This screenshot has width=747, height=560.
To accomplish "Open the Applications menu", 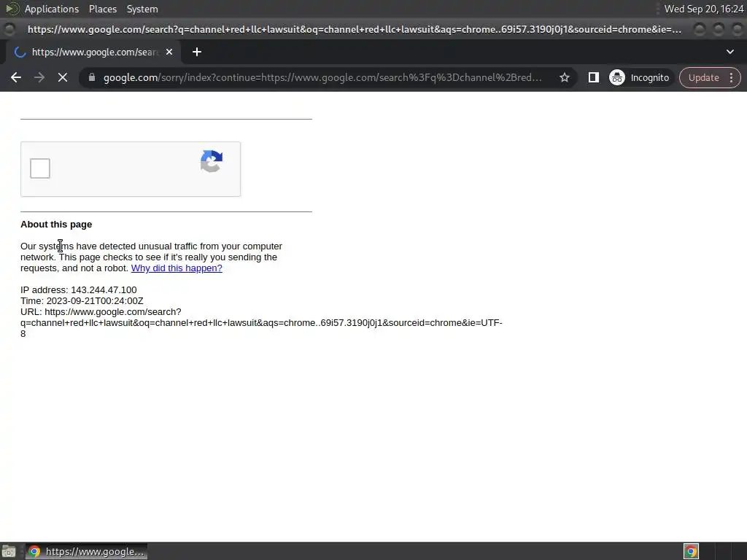I will 52,9.
